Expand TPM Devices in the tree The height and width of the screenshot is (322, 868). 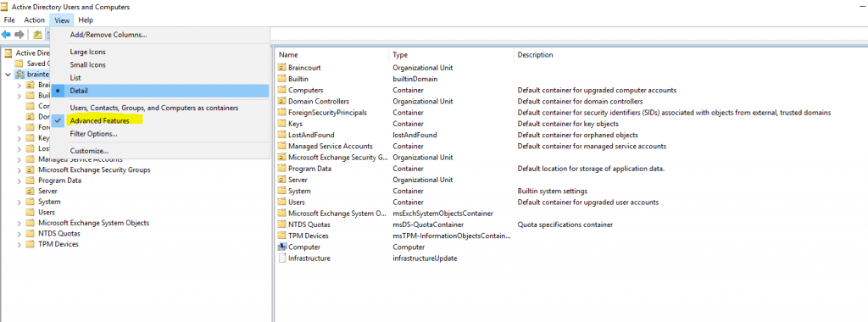tap(19, 244)
